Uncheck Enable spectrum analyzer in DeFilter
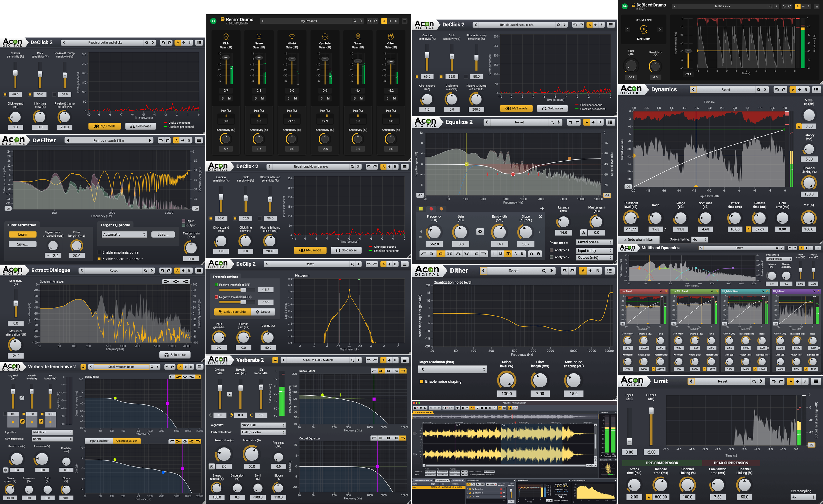 (99, 259)
